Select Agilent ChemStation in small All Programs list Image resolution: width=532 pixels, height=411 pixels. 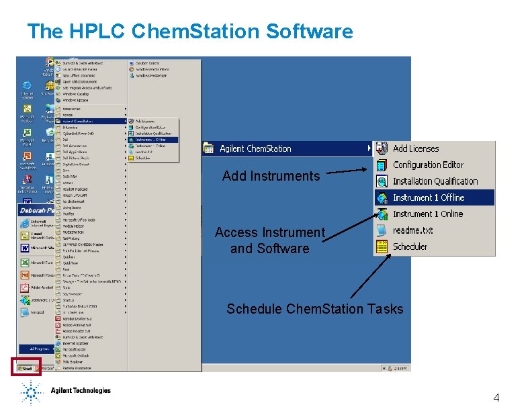(x=91, y=121)
